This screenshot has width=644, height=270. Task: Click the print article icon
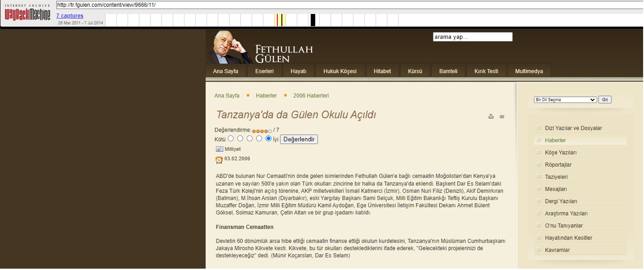click(491, 116)
